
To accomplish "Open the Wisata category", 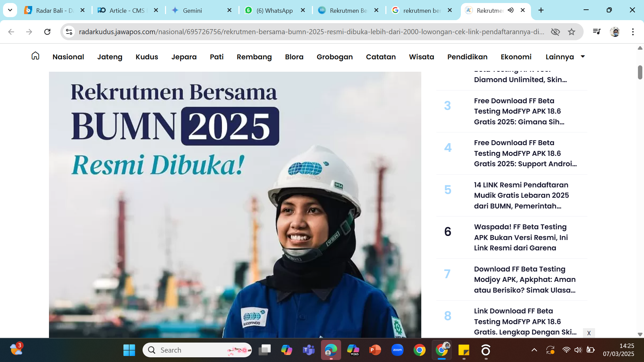I will [421, 57].
